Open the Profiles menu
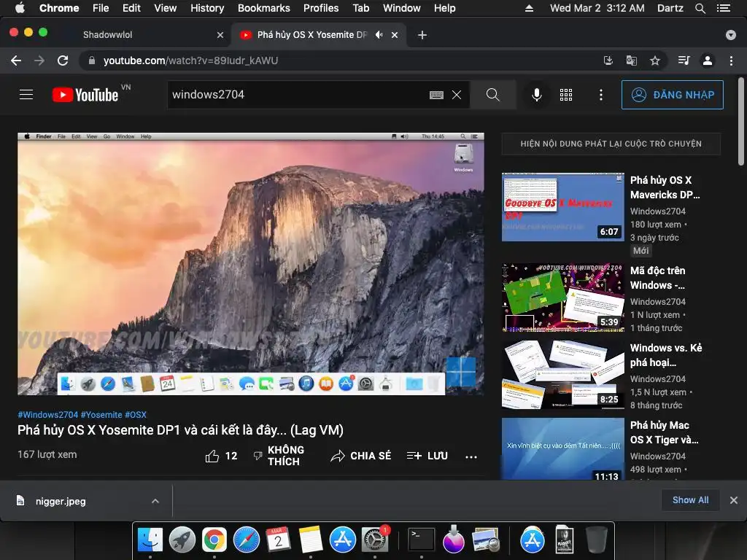This screenshot has width=747, height=560. coord(321,8)
